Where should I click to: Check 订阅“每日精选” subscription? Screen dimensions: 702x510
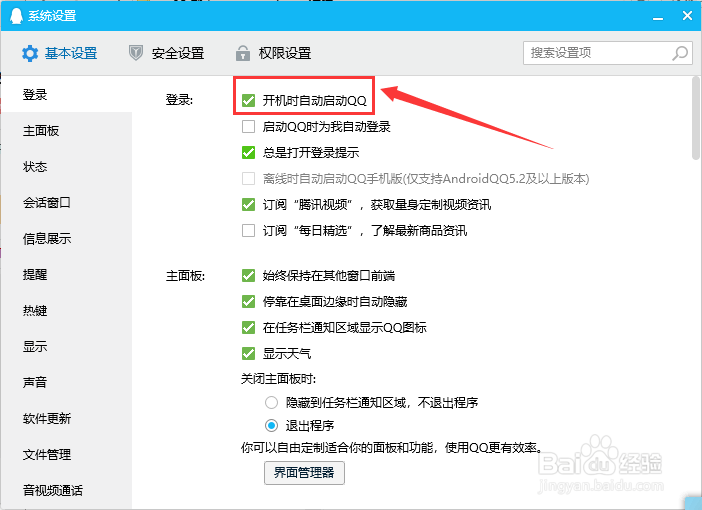point(248,231)
